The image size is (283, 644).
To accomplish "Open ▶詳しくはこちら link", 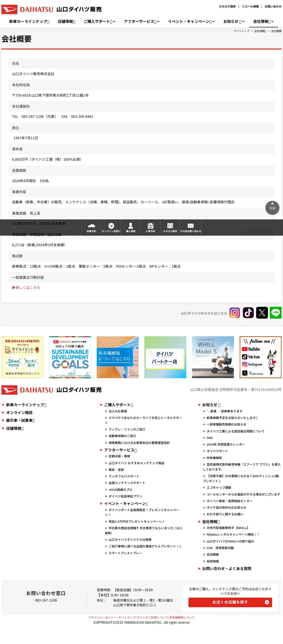I will pos(26,287).
